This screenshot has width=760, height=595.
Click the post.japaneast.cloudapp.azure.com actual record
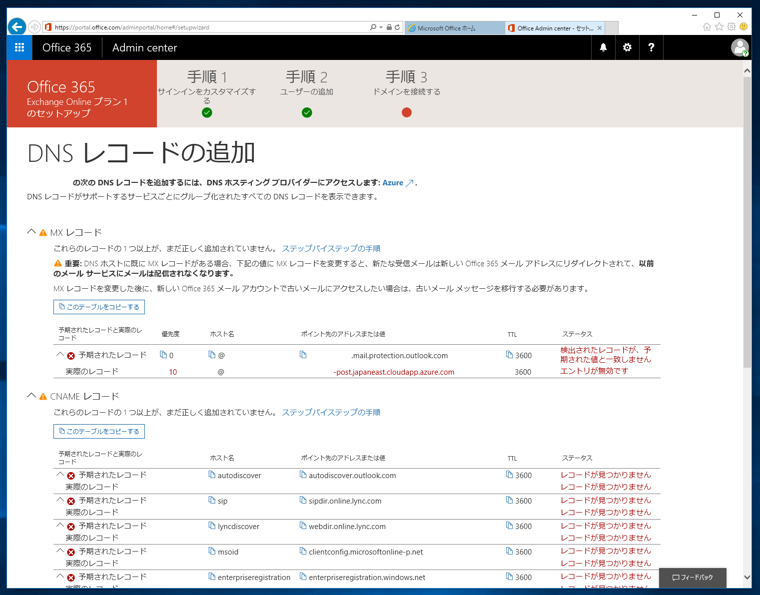click(x=394, y=372)
